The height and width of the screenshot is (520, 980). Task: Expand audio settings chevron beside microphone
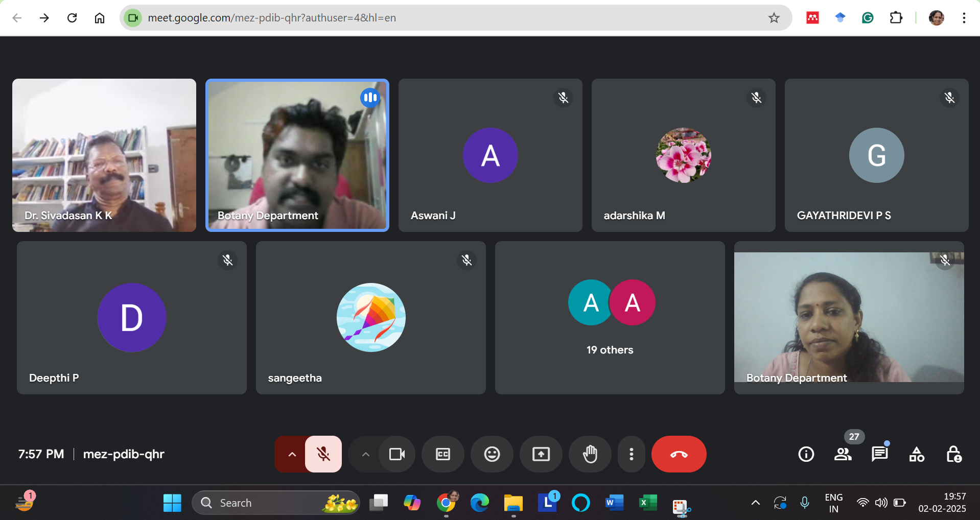(x=292, y=454)
